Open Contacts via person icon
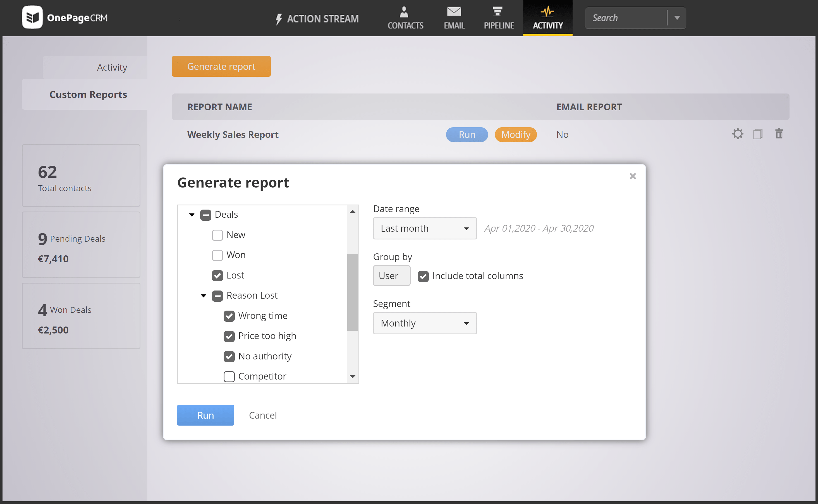Screen dimensions: 818x504 coord(404,12)
